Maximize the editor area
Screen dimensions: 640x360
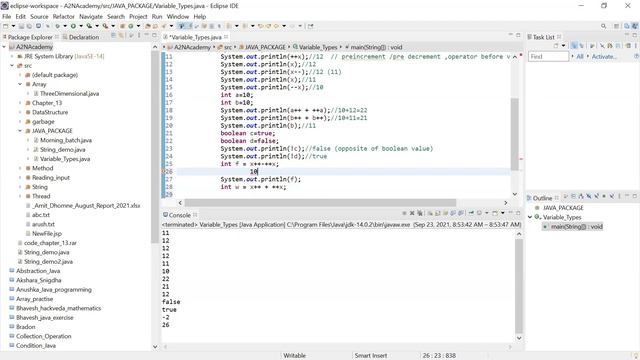pyautogui.click(x=518, y=35)
